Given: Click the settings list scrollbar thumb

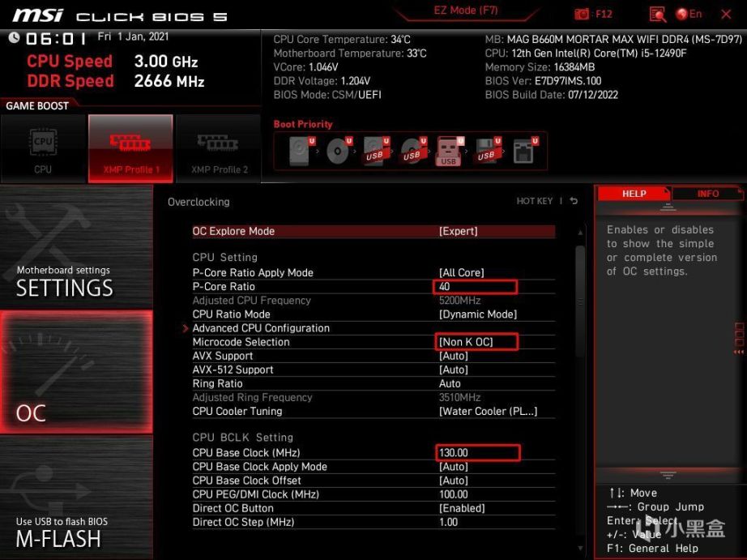Looking at the screenshot, I should coord(580,301).
